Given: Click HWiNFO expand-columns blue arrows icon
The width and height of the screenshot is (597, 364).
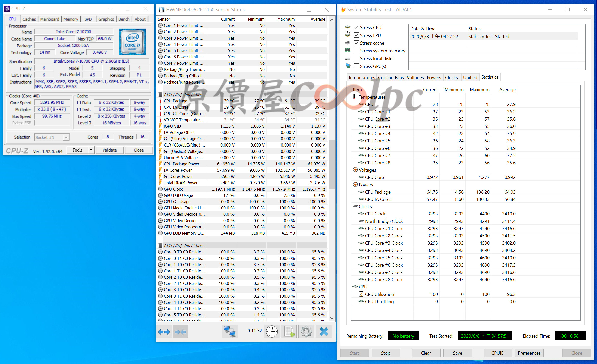Looking at the screenshot, I should coord(164,332).
